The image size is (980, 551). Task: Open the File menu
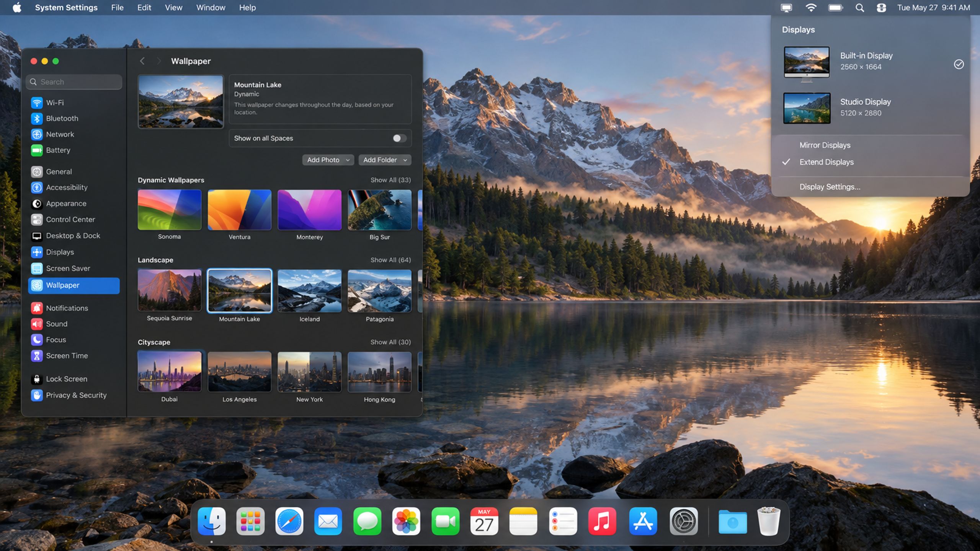coord(117,8)
